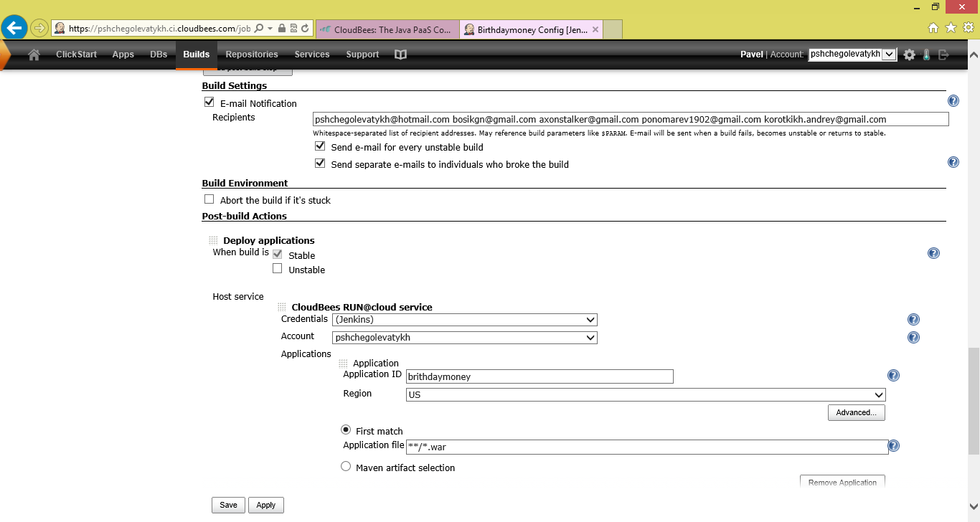
Task: Open account settings gear icon
Action: pos(909,54)
